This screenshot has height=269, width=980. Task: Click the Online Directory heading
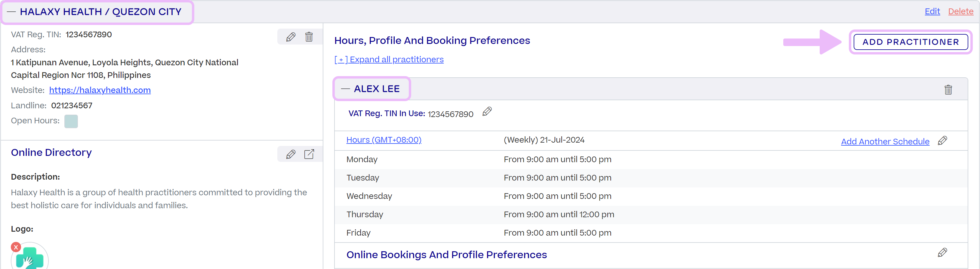[x=51, y=152]
